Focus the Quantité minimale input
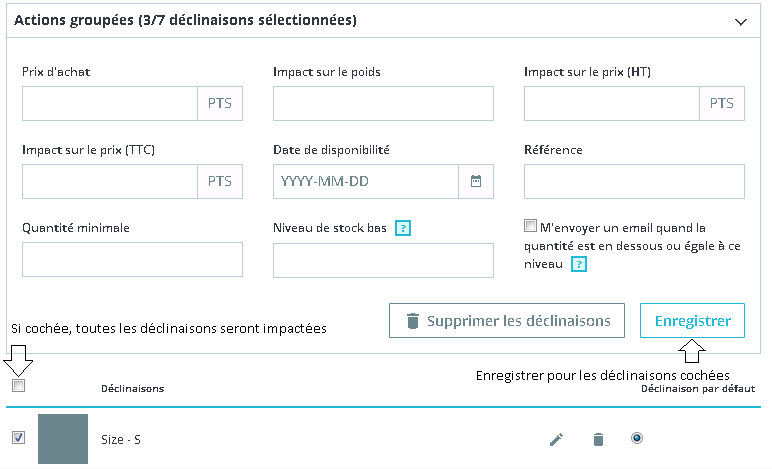The height and width of the screenshot is (469, 772). (132, 260)
